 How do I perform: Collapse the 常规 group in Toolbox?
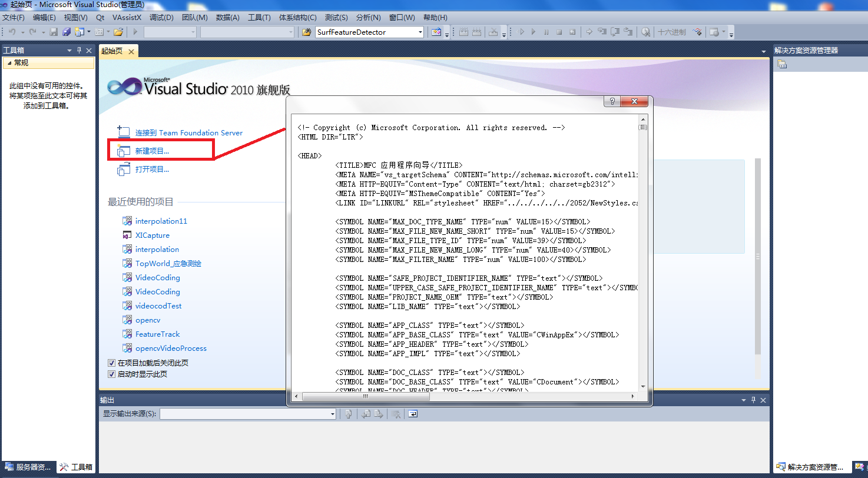pos(8,62)
